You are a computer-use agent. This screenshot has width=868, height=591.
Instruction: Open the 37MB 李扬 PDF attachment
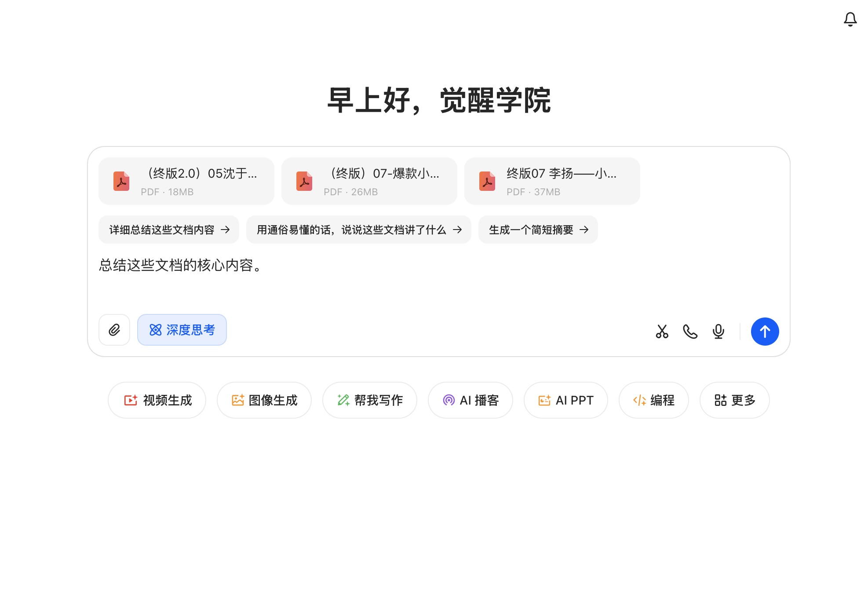point(552,181)
